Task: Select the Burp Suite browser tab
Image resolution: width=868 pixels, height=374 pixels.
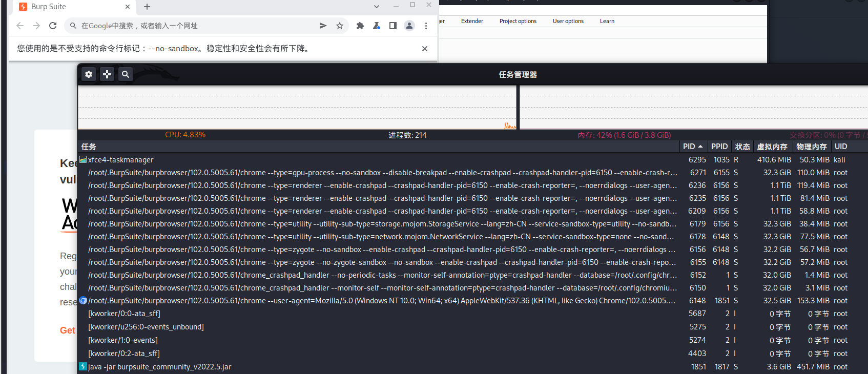Action: (x=73, y=7)
